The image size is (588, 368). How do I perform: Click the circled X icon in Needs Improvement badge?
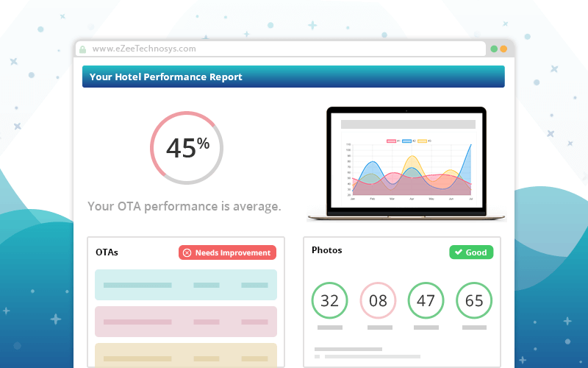[187, 252]
